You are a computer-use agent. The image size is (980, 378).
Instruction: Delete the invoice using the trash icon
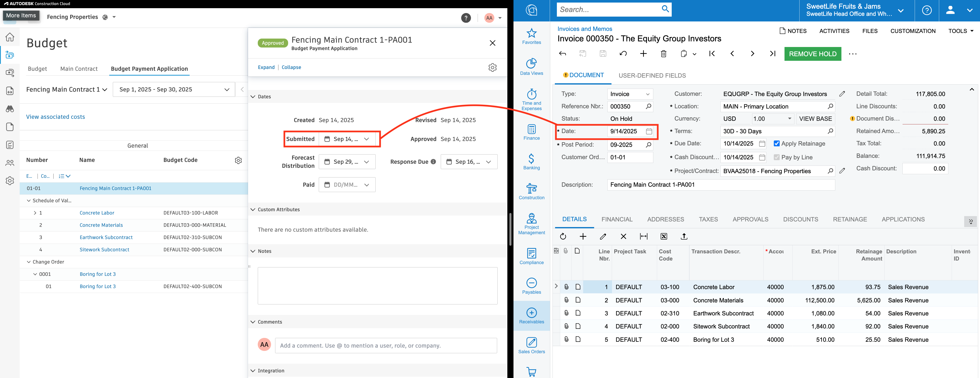[664, 54]
